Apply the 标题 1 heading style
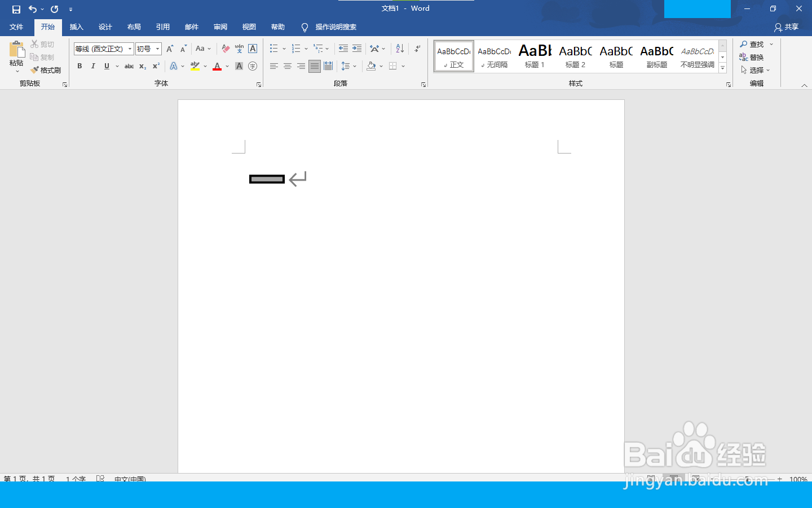812x508 pixels. 535,56
